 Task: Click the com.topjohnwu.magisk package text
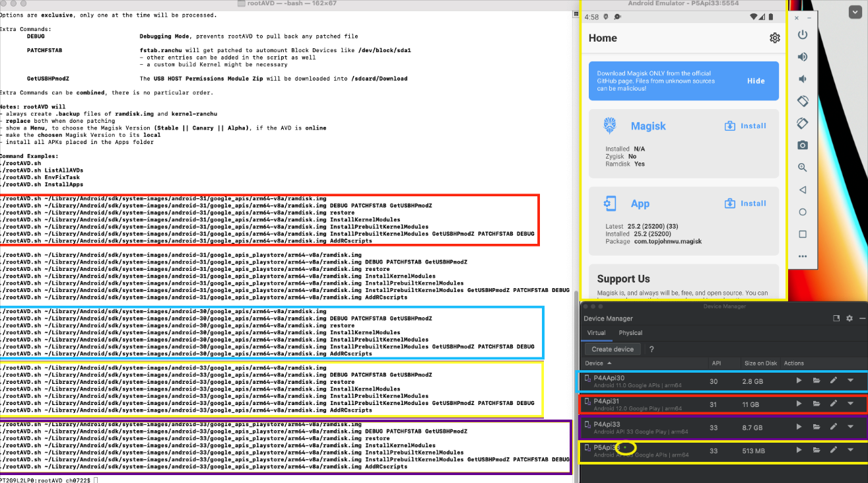click(667, 242)
